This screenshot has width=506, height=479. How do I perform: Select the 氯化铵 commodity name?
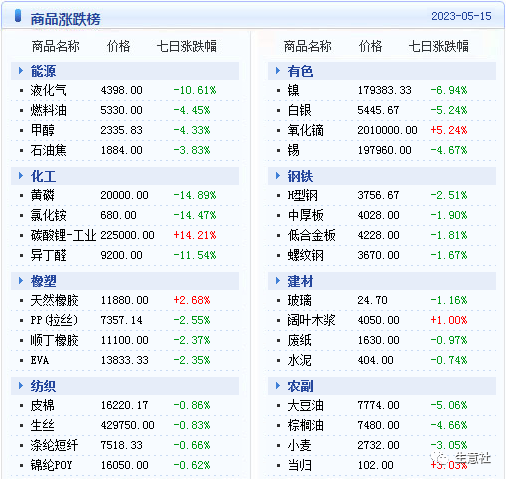[x=48, y=215]
